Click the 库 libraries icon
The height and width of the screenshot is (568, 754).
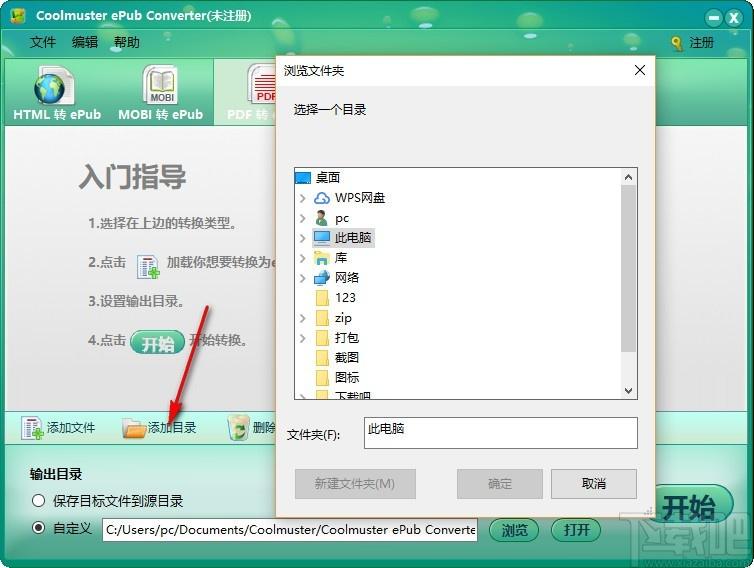pos(322,258)
